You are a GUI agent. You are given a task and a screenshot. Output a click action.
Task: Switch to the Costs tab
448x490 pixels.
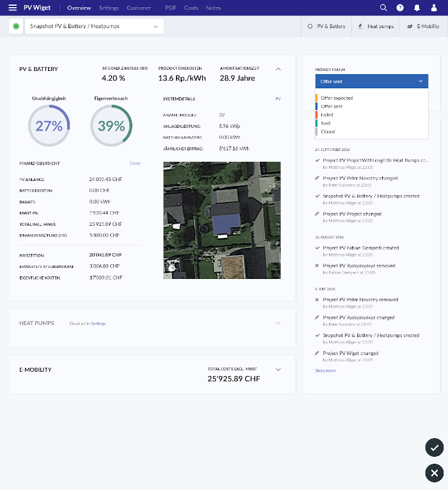[x=191, y=8]
